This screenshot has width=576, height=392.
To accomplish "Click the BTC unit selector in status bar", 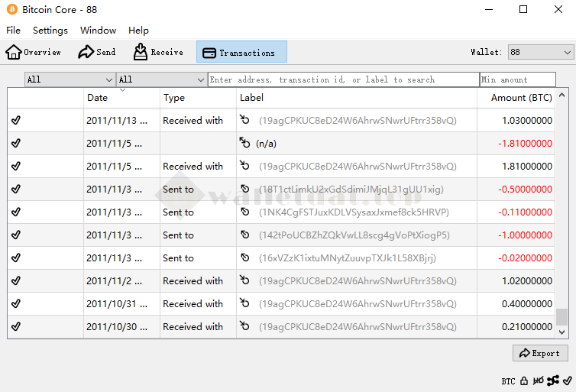I will pos(508,381).
